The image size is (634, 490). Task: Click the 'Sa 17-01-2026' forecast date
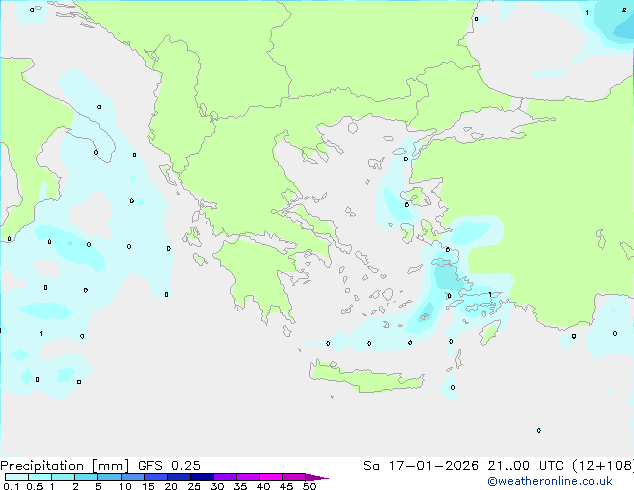[421, 466]
